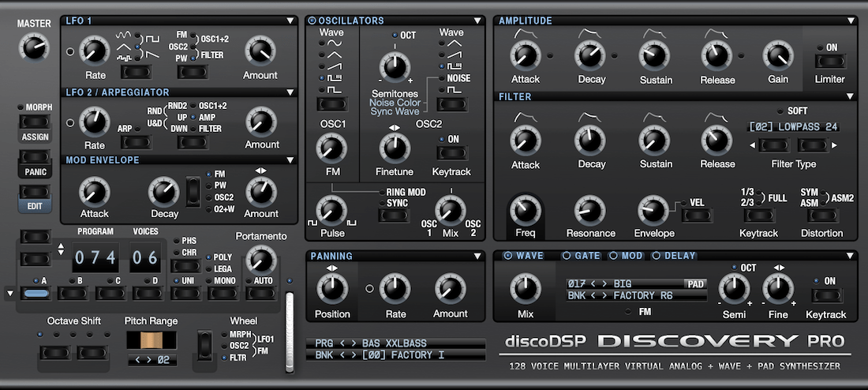
Task: Enable the UNI unison mode button
Action: (x=185, y=292)
